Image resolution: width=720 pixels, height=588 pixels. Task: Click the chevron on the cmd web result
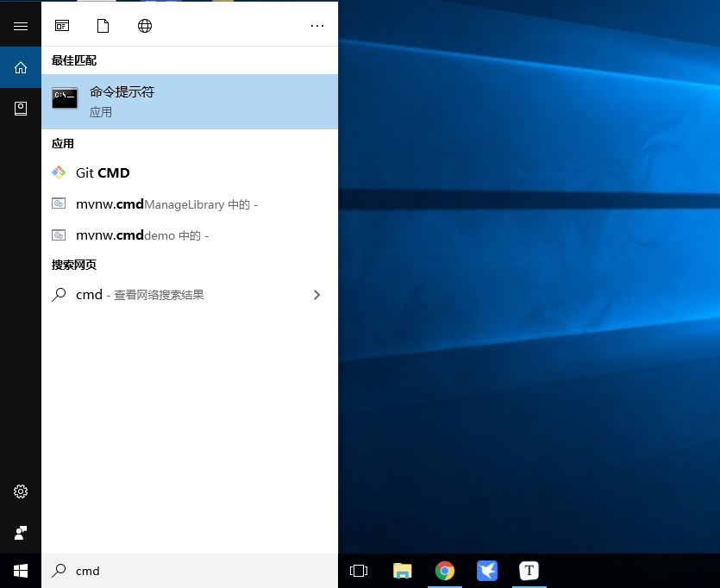coord(317,294)
